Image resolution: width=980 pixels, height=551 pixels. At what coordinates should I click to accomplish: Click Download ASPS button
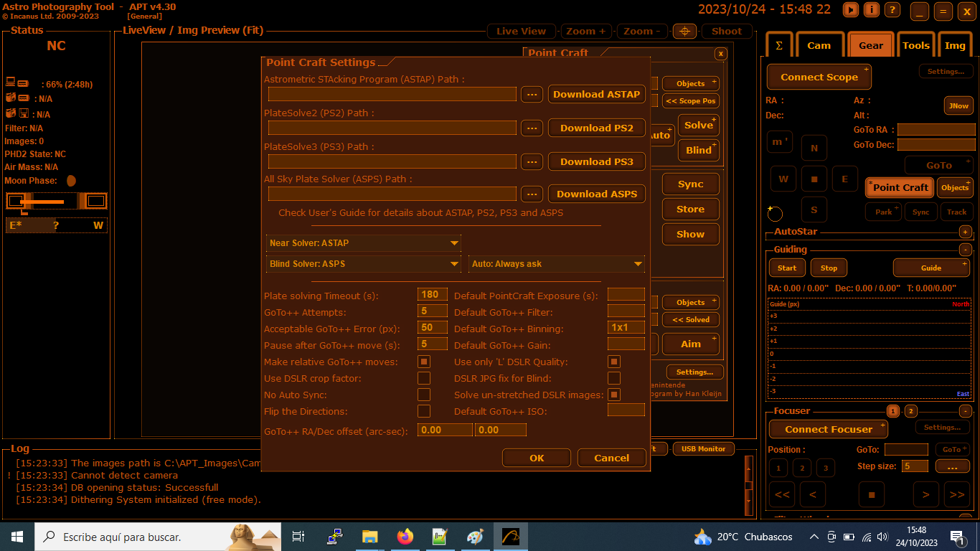click(x=597, y=194)
